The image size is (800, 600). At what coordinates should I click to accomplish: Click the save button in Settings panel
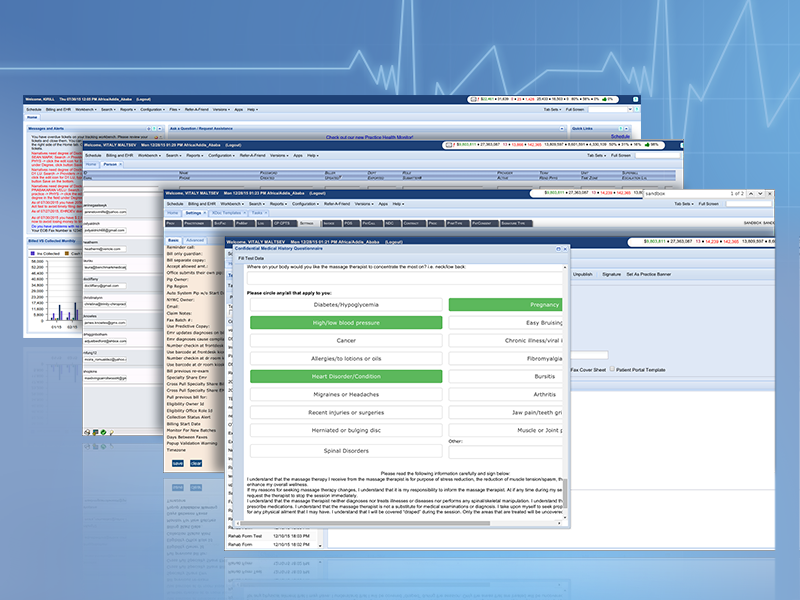[x=178, y=463]
